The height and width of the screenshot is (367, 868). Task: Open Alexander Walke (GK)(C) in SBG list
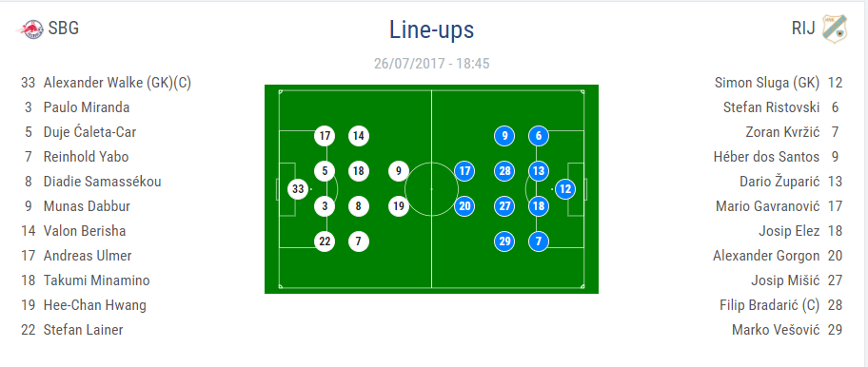tap(117, 83)
